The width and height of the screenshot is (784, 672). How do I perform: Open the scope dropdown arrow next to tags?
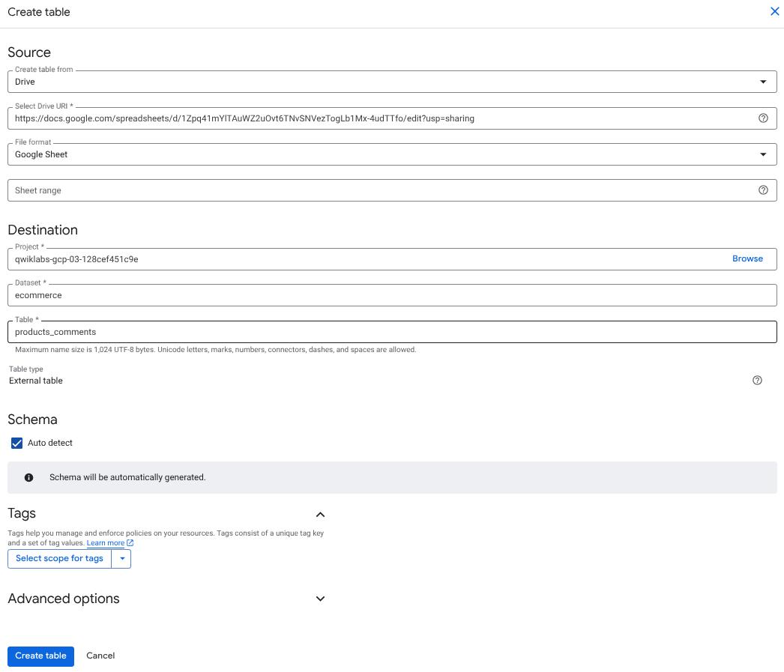tap(121, 558)
